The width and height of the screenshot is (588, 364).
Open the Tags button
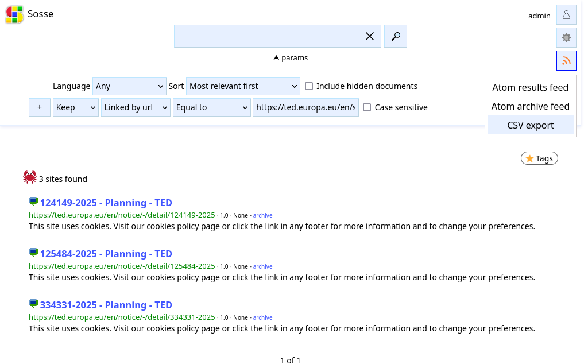tap(539, 158)
